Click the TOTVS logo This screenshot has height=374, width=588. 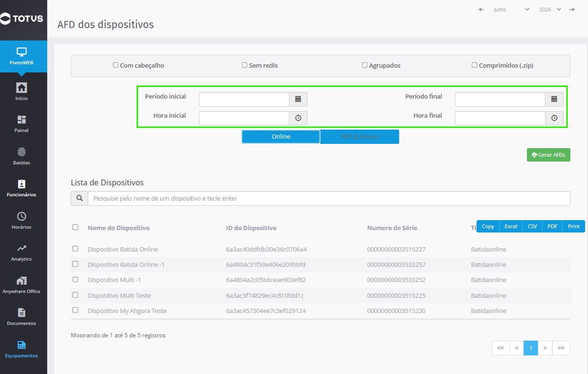(x=22, y=19)
